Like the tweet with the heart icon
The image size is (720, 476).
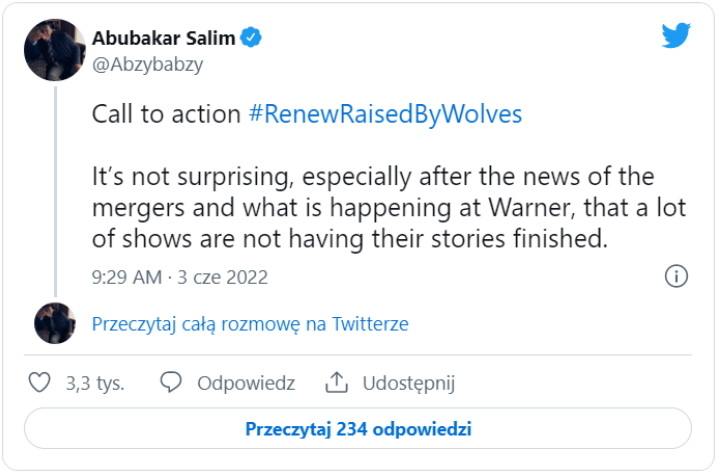point(39,383)
